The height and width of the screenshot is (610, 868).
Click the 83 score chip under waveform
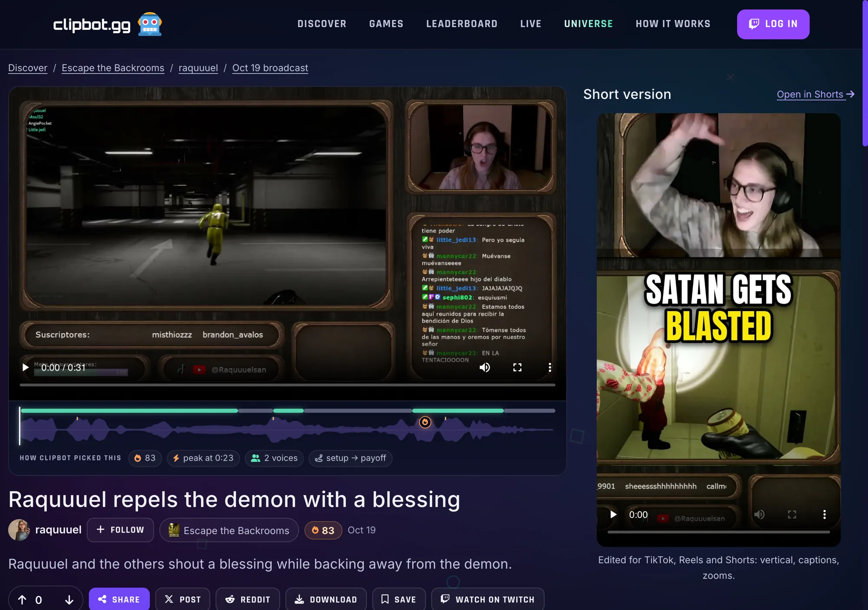tap(145, 458)
